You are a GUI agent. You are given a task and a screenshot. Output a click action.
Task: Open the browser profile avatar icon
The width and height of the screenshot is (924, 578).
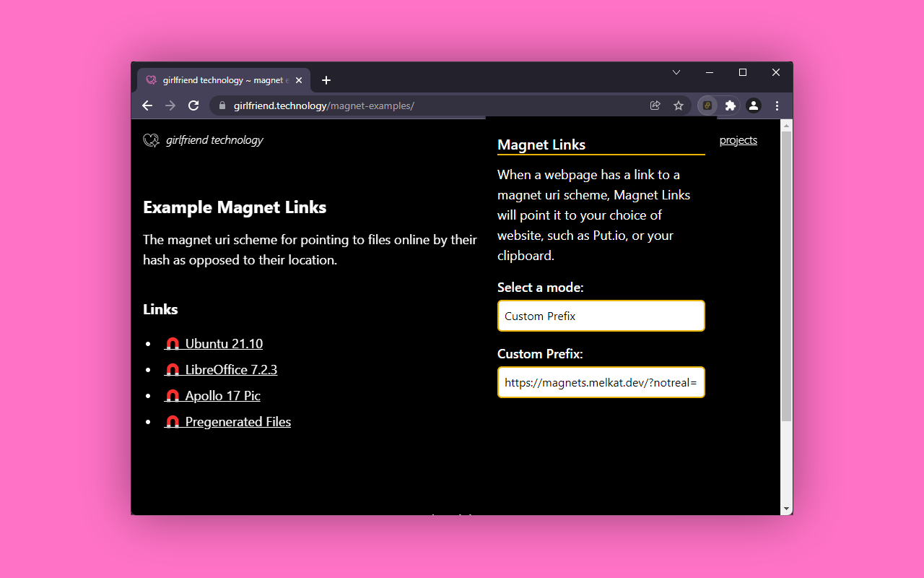point(754,105)
